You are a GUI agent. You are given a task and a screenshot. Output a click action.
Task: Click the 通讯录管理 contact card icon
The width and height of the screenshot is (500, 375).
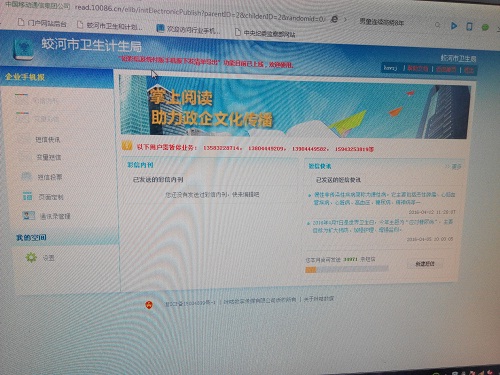28,216
